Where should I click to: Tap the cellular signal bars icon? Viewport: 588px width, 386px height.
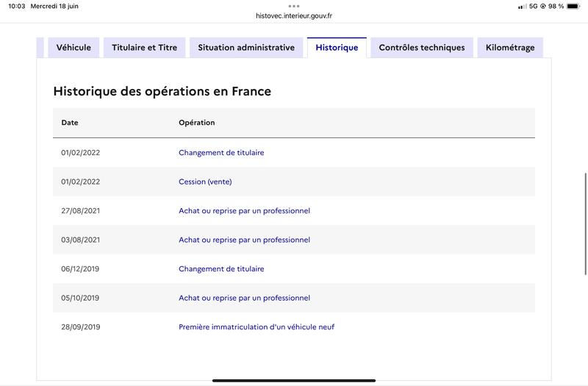(523, 7)
